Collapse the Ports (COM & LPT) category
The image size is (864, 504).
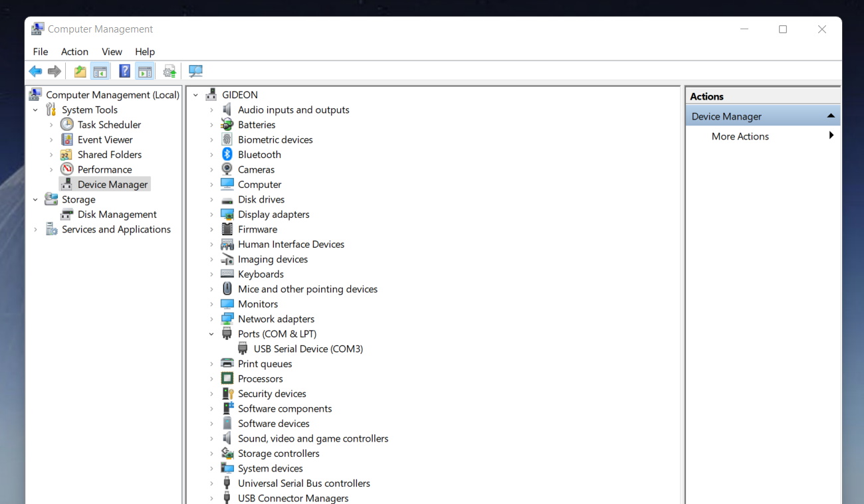[x=211, y=333]
